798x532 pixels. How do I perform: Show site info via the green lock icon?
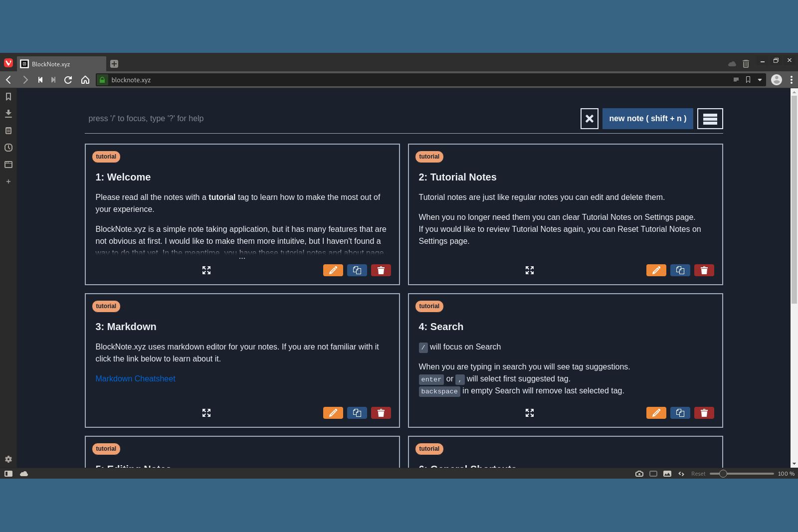pyautogui.click(x=102, y=80)
